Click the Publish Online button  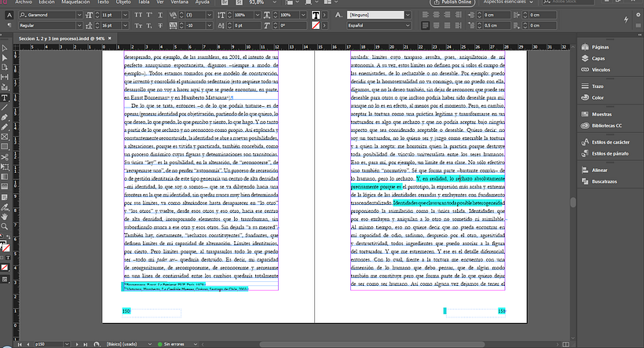(452, 2)
